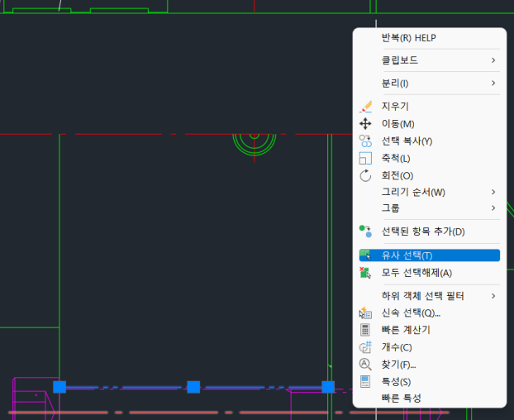The width and height of the screenshot is (514, 420).
Task: Click the green concentric arcs symbol
Action: (255, 144)
